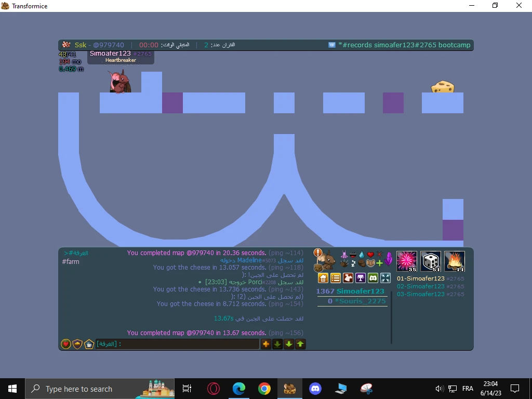The height and width of the screenshot is (399, 532).
Task: Click the laughing mouth emote icon
Action: point(353,255)
